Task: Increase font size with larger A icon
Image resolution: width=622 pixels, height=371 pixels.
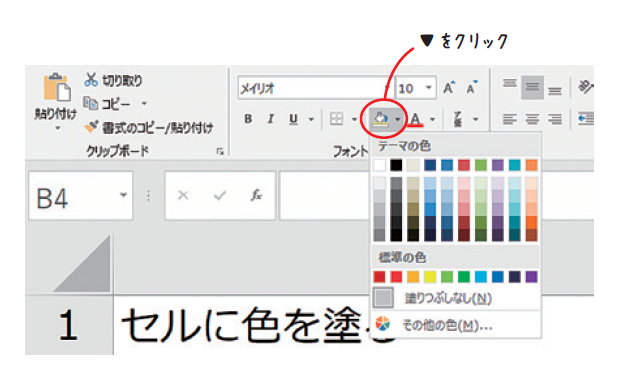Action: click(x=449, y=87)
